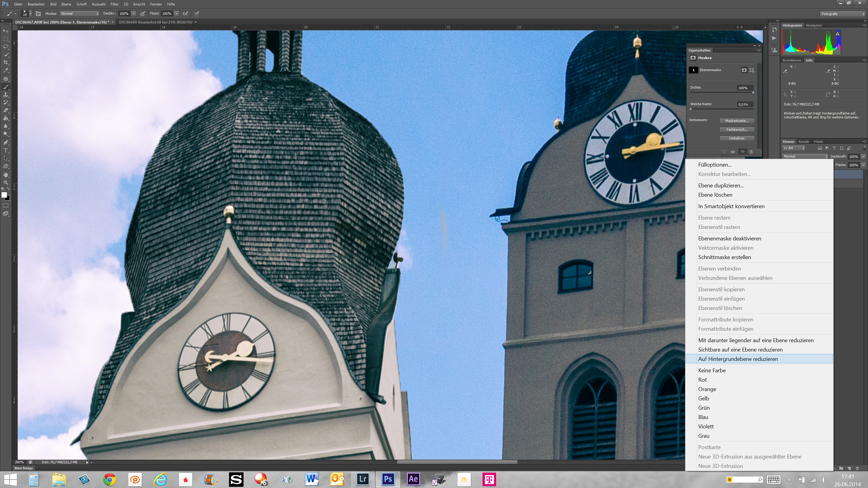Open the Mini Bridge panel

pos(24,468)
